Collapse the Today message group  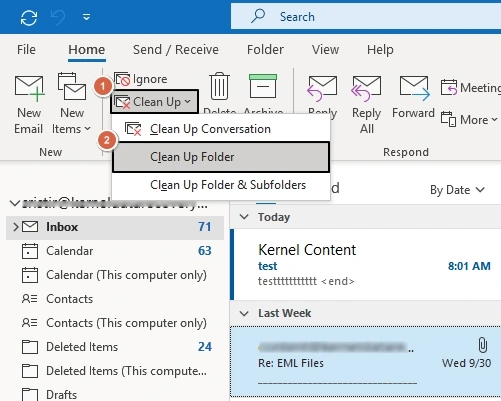pyautogui.click(x=244, y=217)
